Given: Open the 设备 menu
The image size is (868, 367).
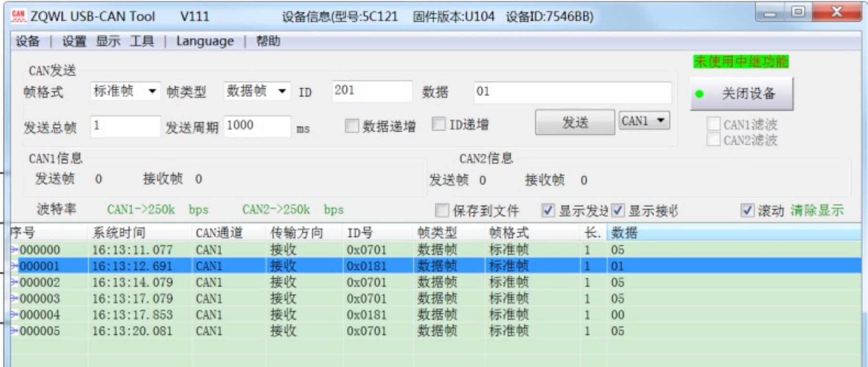Looking at the screenshot, I should coord(27,41).
